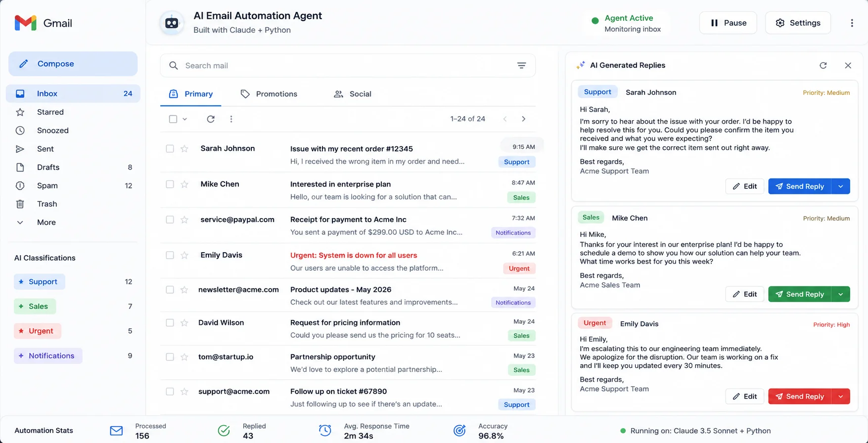Select the newsletter@acme.com email checkbox

pyautogui.click(x=170, y=290)
